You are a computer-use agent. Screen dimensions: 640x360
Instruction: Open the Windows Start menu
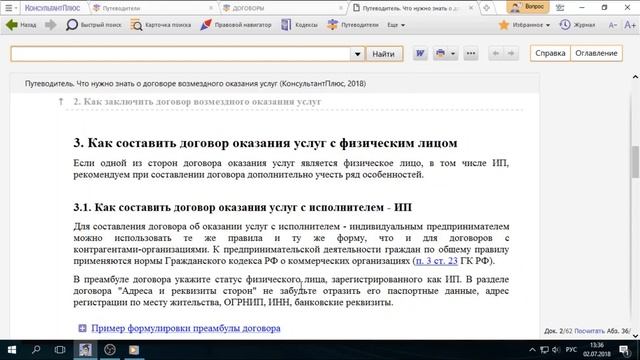tap(11, 350)
